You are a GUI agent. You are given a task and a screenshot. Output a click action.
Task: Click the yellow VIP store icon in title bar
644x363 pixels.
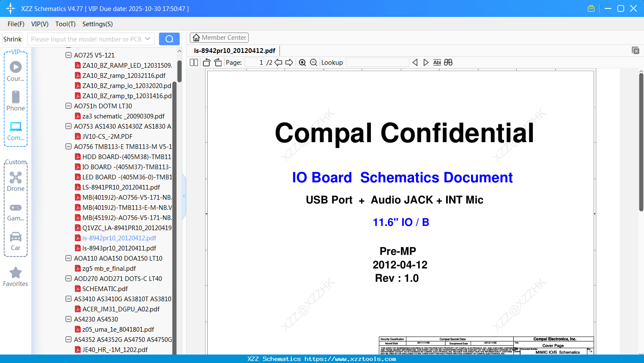click(591, 8)
